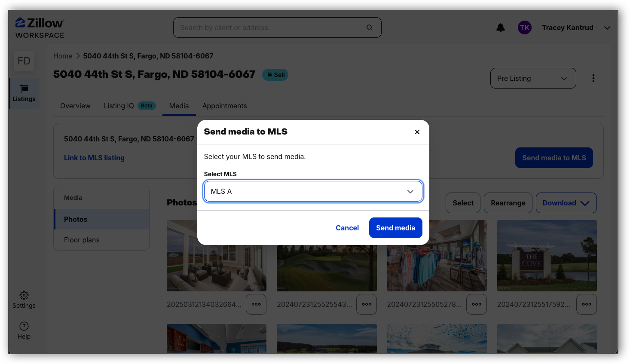Expand the Download options chevron
This screenshot has width=630, height=364.
coord(585,202)
